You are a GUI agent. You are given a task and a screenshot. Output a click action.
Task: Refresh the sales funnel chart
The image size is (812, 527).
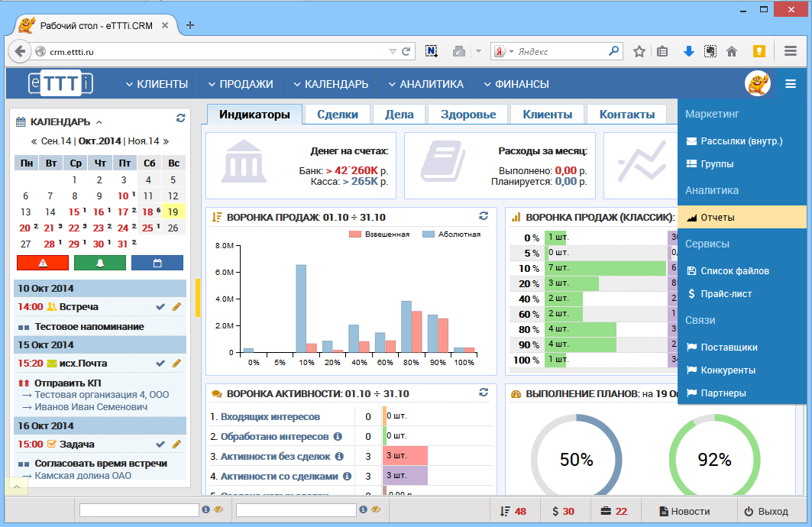[484, 216]
